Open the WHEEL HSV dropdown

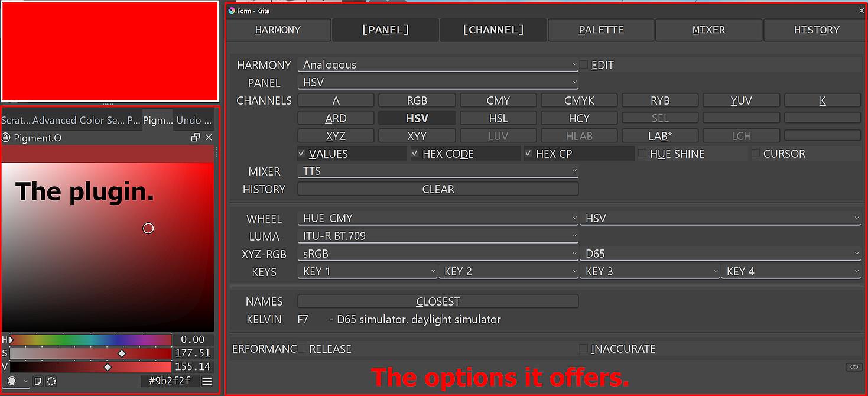coord(720,219)
